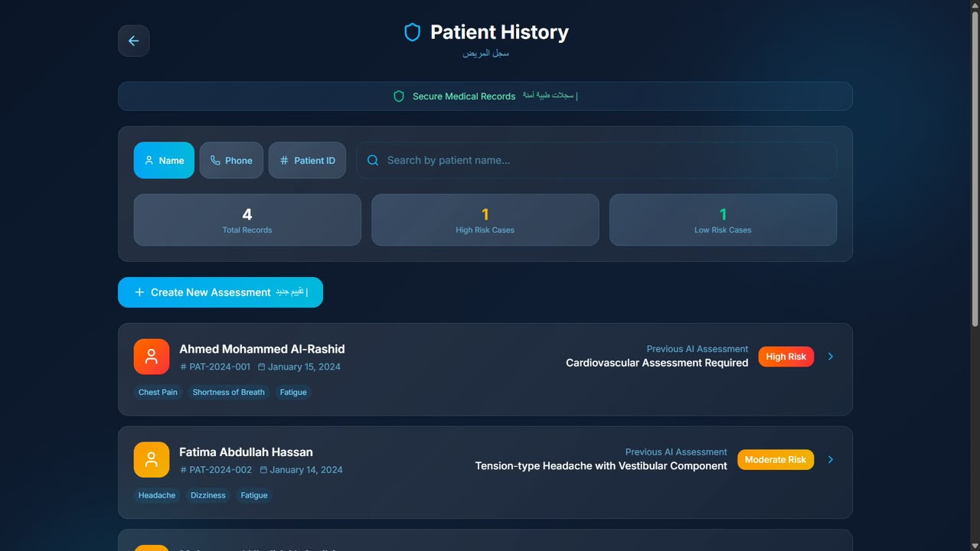Click the plus icon on Create New Assessment

pos(139,292)
